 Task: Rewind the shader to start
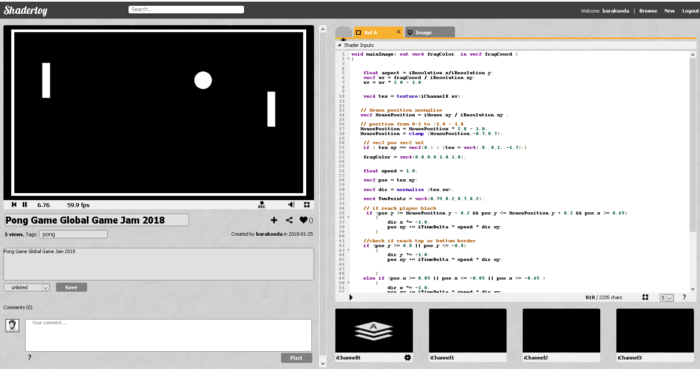pos(14,204)
